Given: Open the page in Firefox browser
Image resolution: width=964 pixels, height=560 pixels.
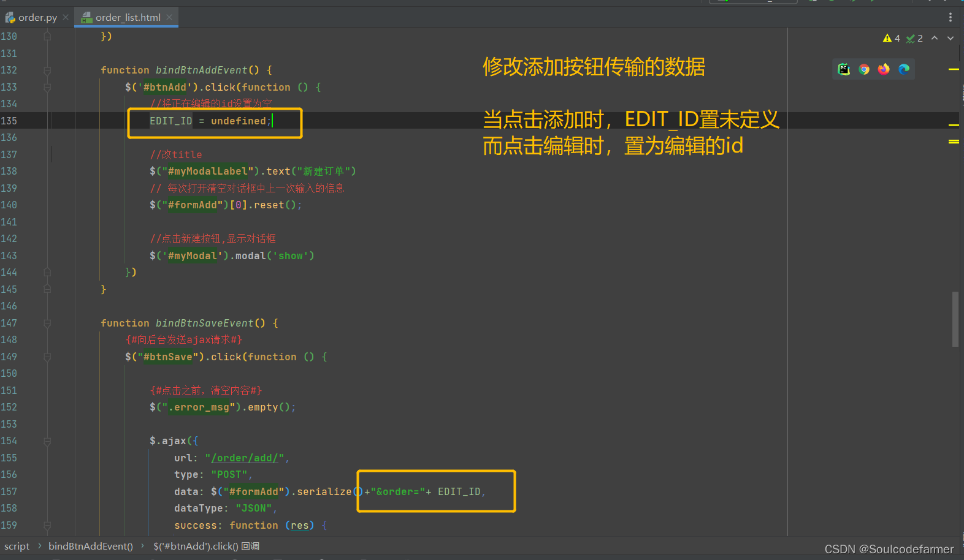Looking at the screenshot, I should pyautogui.click(x=884, y=69).
